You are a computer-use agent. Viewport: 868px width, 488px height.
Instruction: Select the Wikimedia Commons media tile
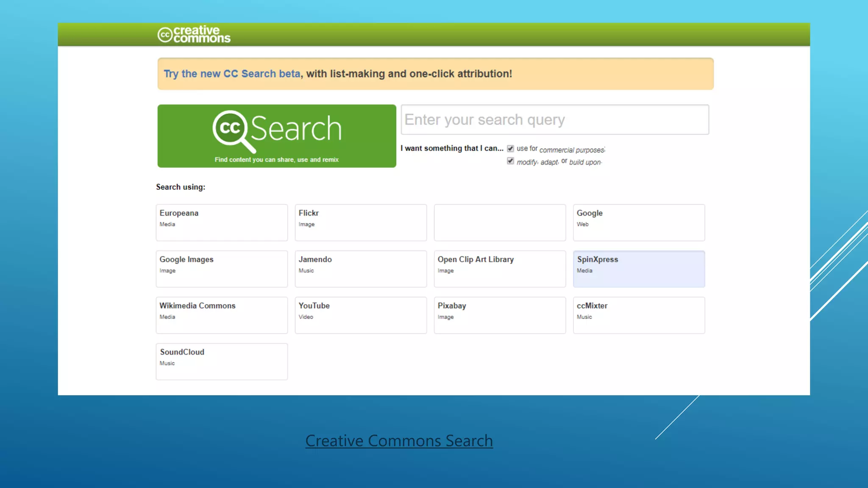[x=221, y=315]
